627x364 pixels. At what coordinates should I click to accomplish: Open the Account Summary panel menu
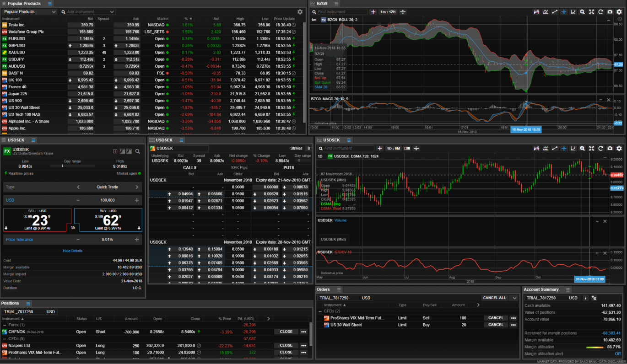pyautogui.click(x=568, y=290)
